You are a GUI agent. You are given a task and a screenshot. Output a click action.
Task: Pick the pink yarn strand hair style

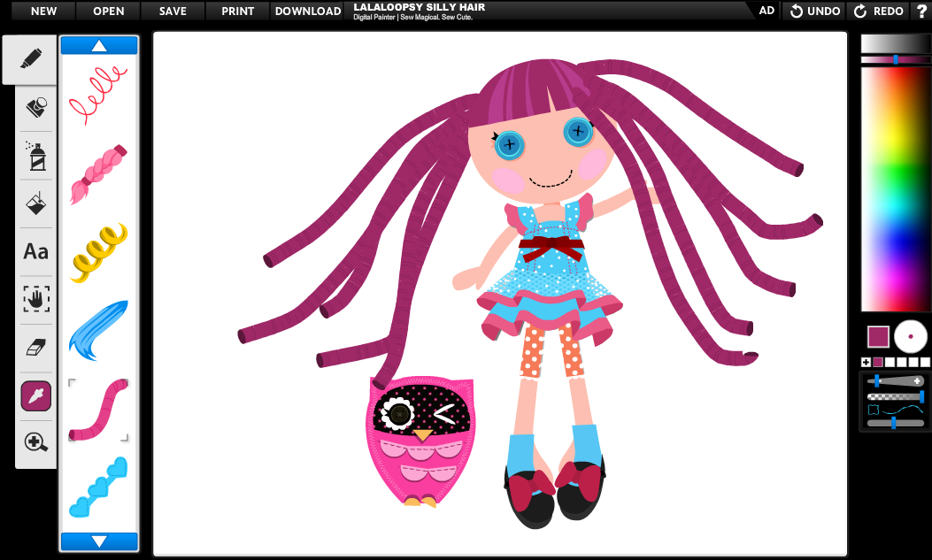pyautogui.click(x=98, y=410)
